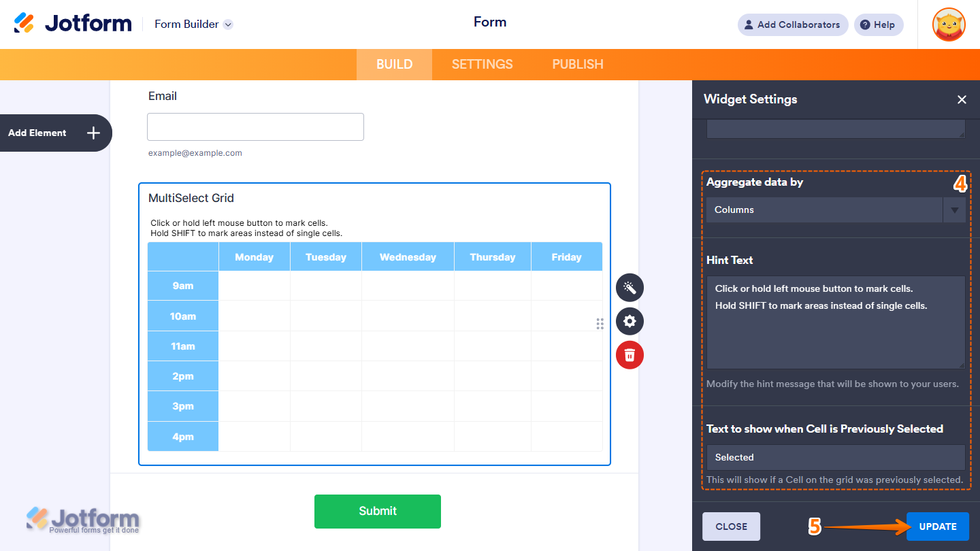The image size is (980, 551).
Task: Close Widget Settings with the X
Action: (962, 99)
